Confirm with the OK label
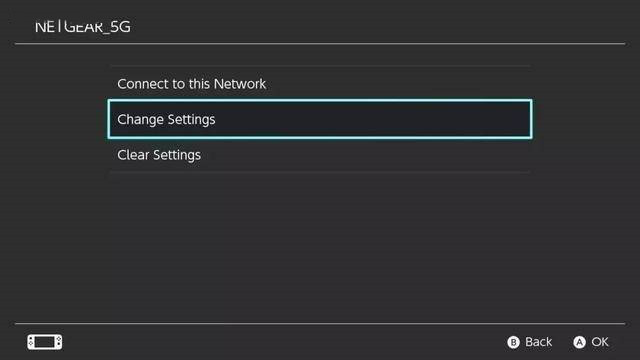Screen dimensions: 640x360 [600, 342]
